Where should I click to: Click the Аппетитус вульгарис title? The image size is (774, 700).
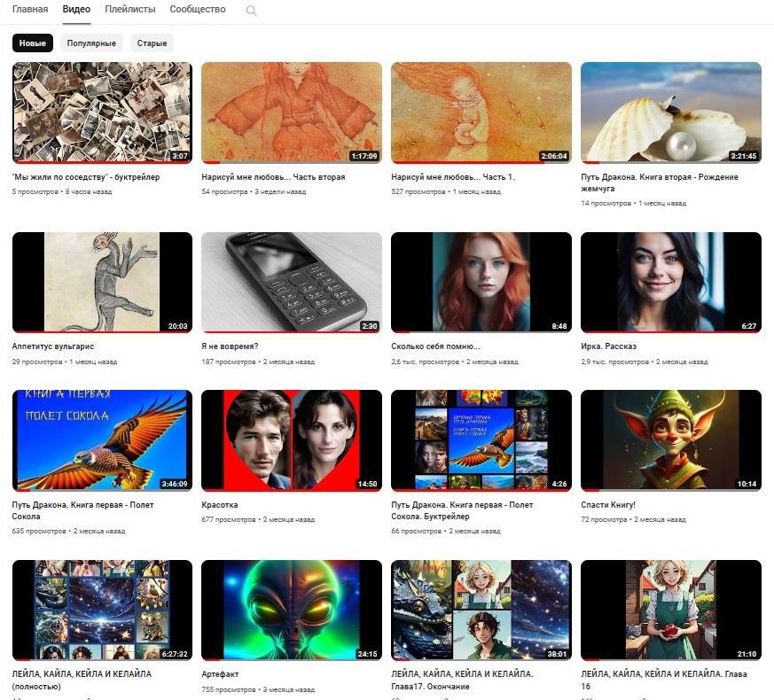tap(53, 346)
